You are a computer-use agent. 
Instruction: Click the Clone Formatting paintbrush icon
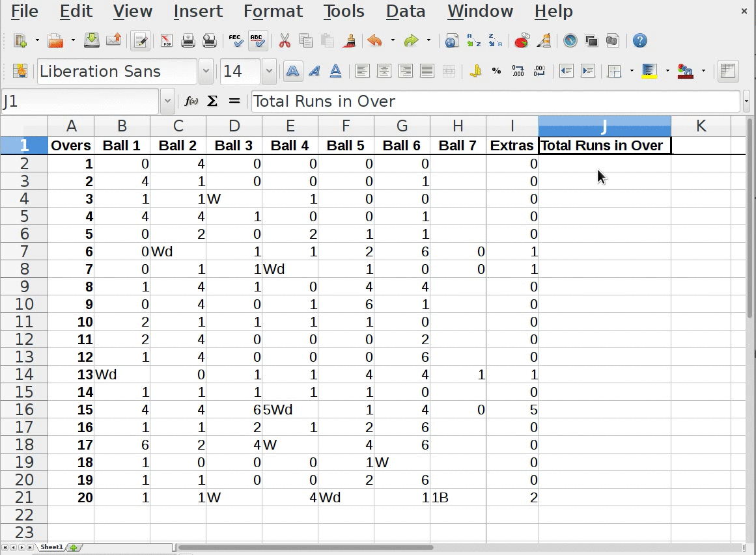point(350,41)
